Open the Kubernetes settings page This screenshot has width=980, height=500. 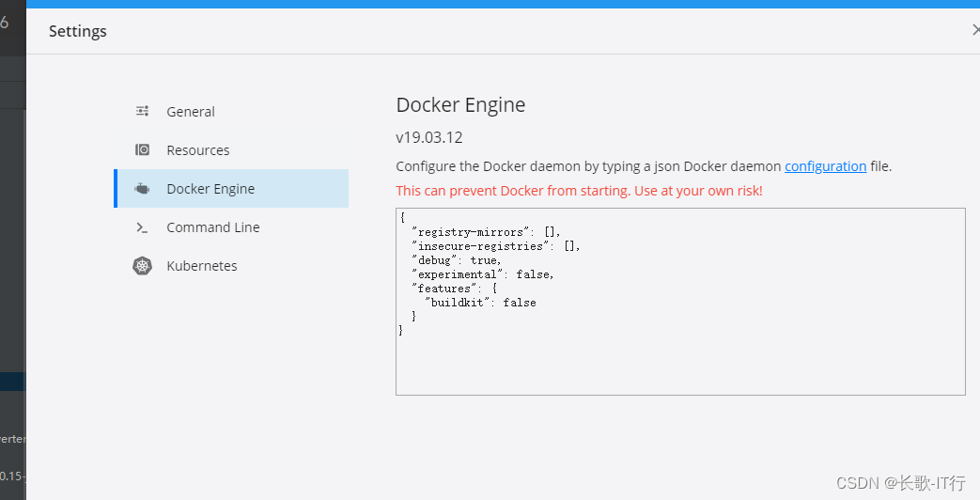click(x=201, y=266)
